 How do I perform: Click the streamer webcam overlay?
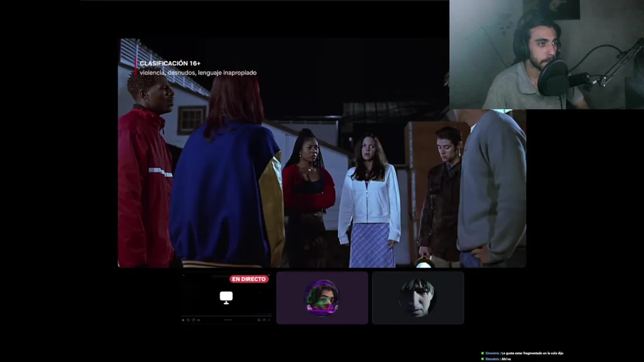[x=546, y=54]
